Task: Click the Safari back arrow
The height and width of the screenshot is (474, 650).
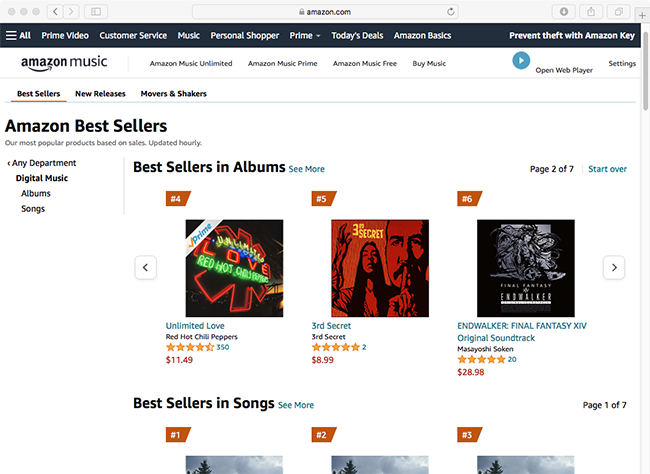Action: [x=54, y=11]
